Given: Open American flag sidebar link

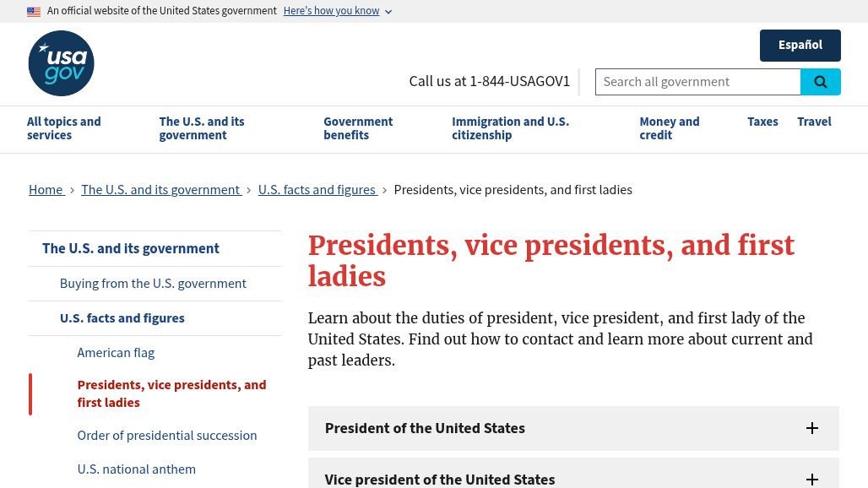Looking at the screenshot, I should tap(116, 353).
